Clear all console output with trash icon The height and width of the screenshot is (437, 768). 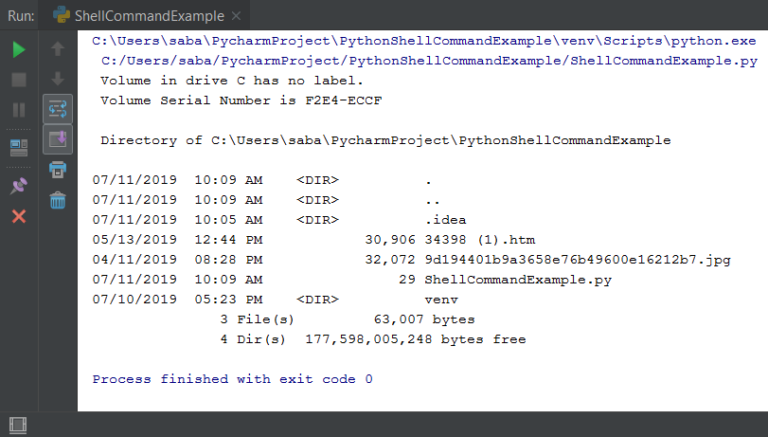click(57, 200)
